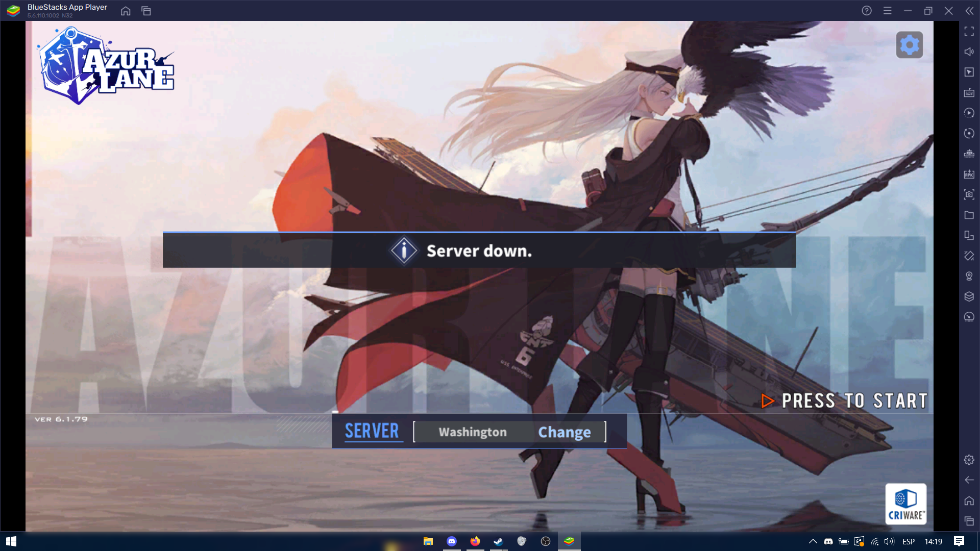Tap PRESS TO START

(x=844, y=401)
